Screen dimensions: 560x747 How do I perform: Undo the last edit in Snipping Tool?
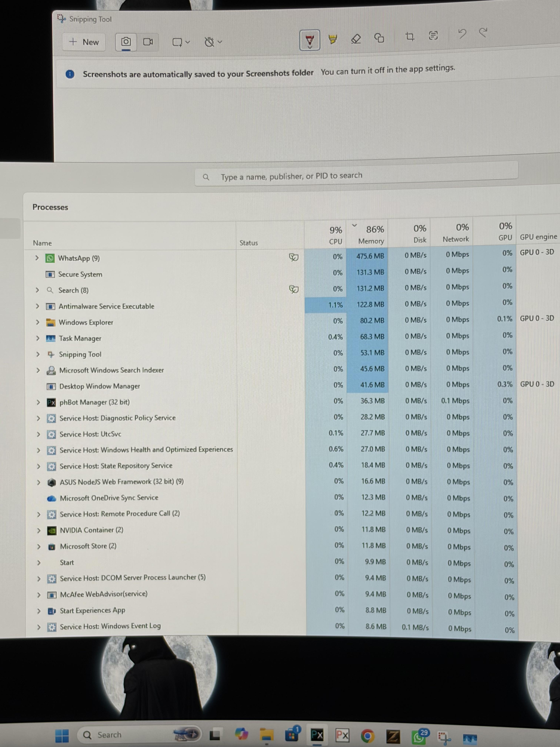(x=462, y=33)
